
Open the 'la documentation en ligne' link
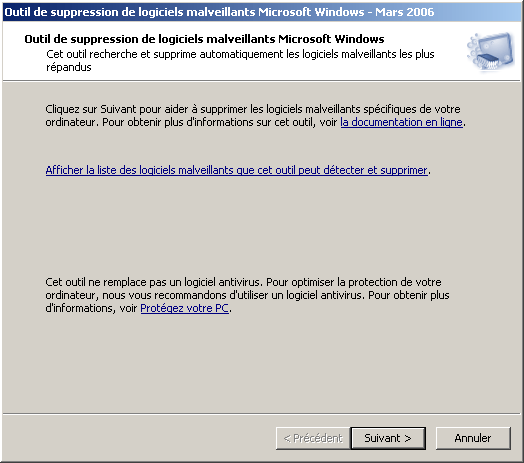point(401,122)
